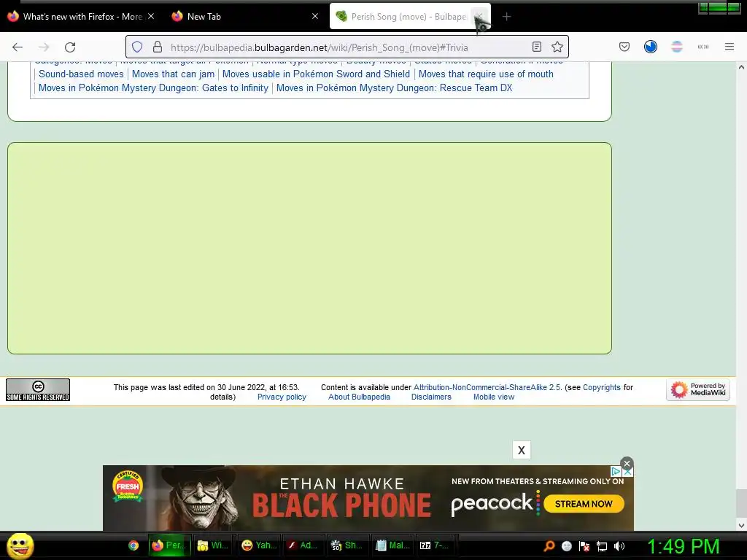The height and width of the screenshot is (560, 747).
Task: Open the volume speaker tray icon
Action: [619, 546]
